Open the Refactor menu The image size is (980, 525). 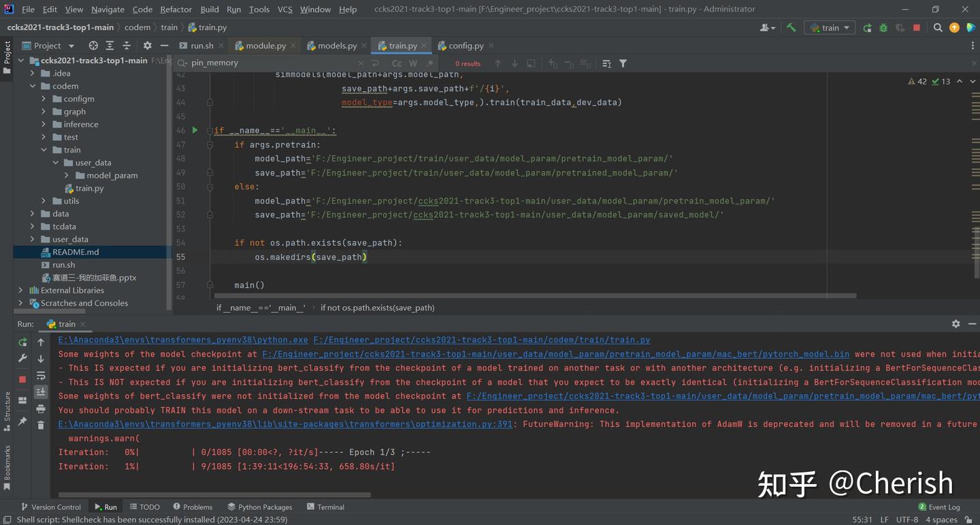[176, 10]
